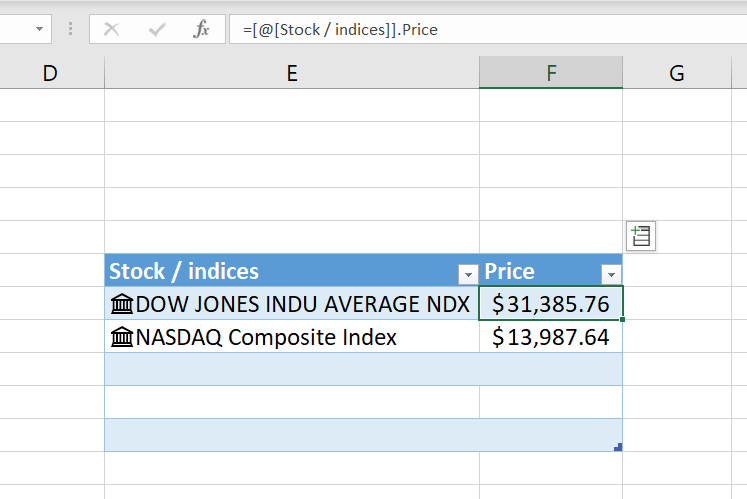The height and width of the screenshot is (499, 747).
Task: Click the fill handle of selected cell
Action: (622, 319)
